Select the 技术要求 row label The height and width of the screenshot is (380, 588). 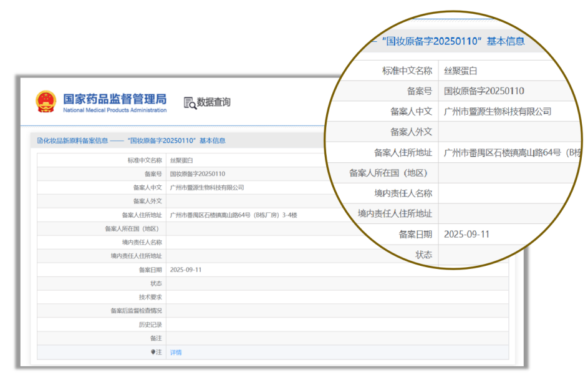point(150,297)
